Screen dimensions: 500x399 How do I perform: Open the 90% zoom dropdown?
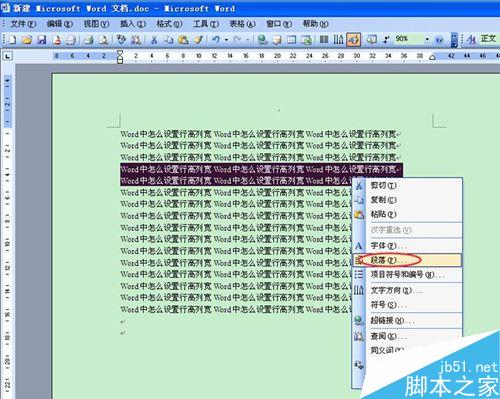427,39
